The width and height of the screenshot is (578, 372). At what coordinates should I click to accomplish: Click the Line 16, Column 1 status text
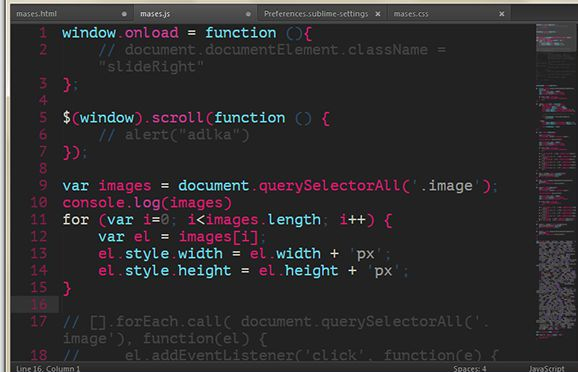point(48,368)
